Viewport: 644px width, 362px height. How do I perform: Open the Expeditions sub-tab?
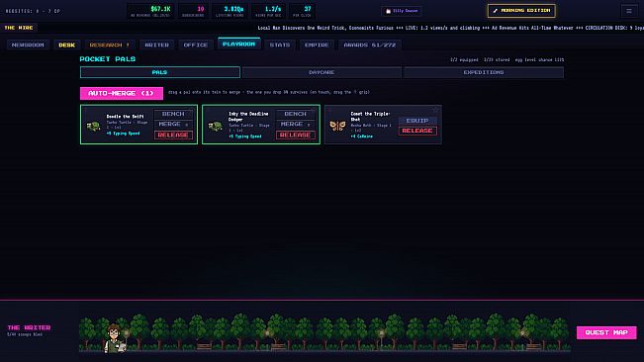(x=484, y=72)
